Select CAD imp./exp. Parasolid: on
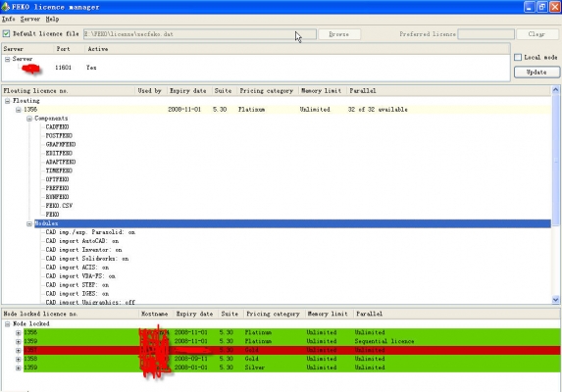Image resolution: width=562 pixels, height=392 pixels. (x=90, y=232)
